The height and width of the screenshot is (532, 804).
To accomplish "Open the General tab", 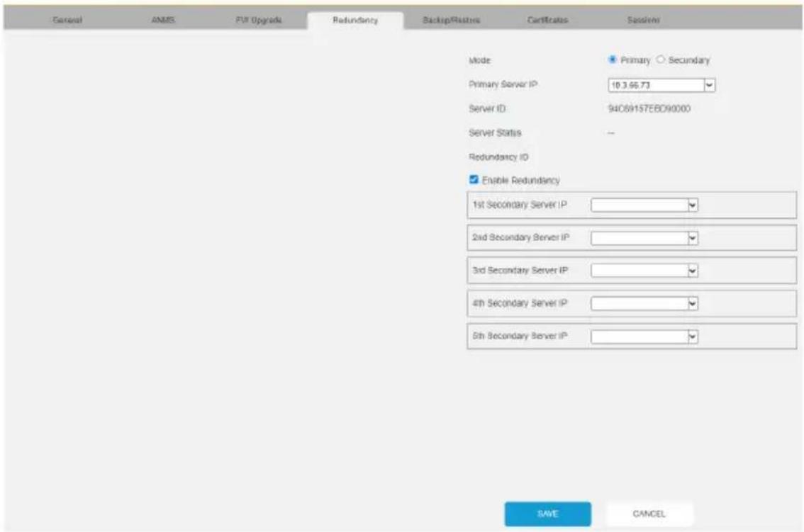I will click(67, 20).
